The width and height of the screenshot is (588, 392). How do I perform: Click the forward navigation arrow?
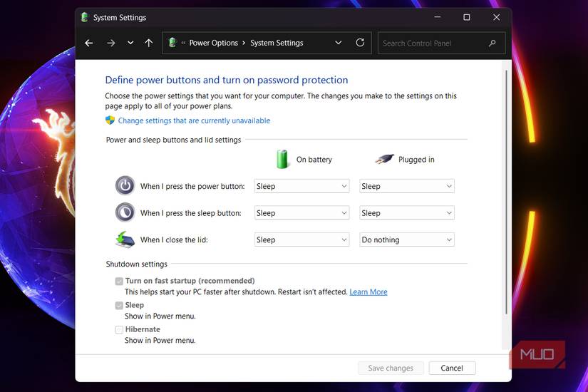point(110,43)
